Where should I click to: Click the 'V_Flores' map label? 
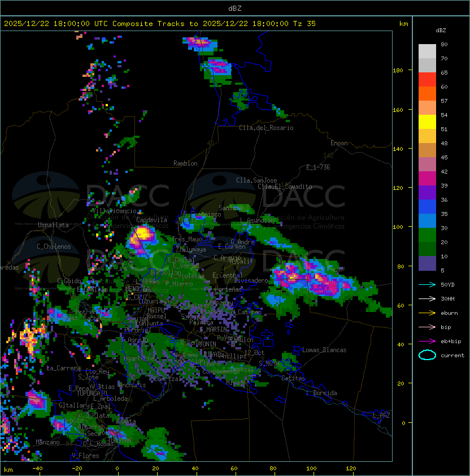click(x=85, y=456)
